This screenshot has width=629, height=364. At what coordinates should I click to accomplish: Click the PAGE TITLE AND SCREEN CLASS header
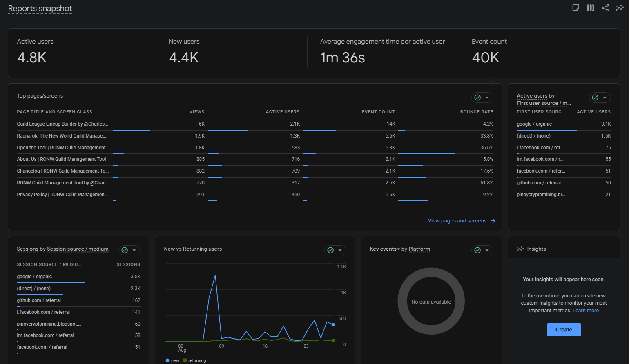click(55, 112)
